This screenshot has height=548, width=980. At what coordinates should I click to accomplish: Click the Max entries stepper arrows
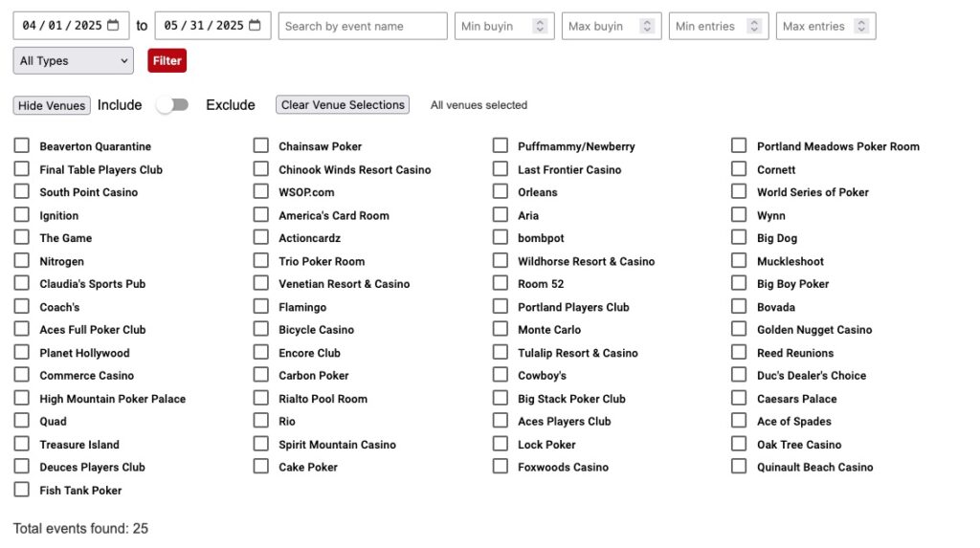coord(861,26)
